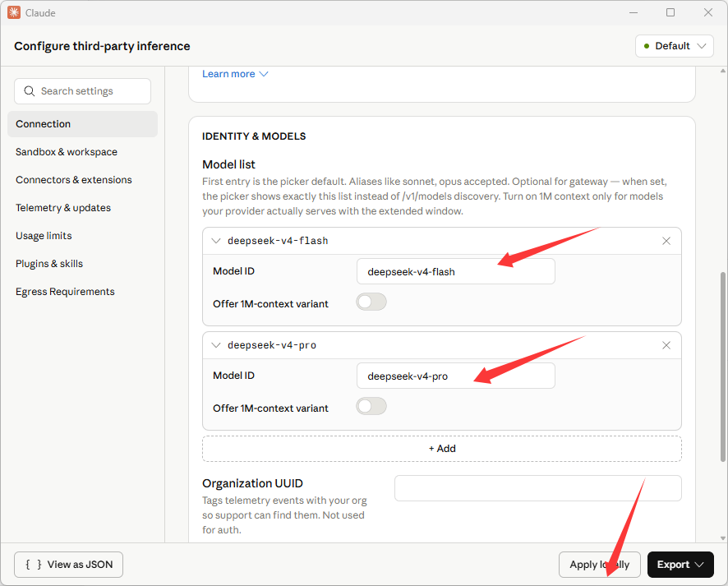Close the Claude window
This screenshot has width=728, height=586.
pos(708,12)
